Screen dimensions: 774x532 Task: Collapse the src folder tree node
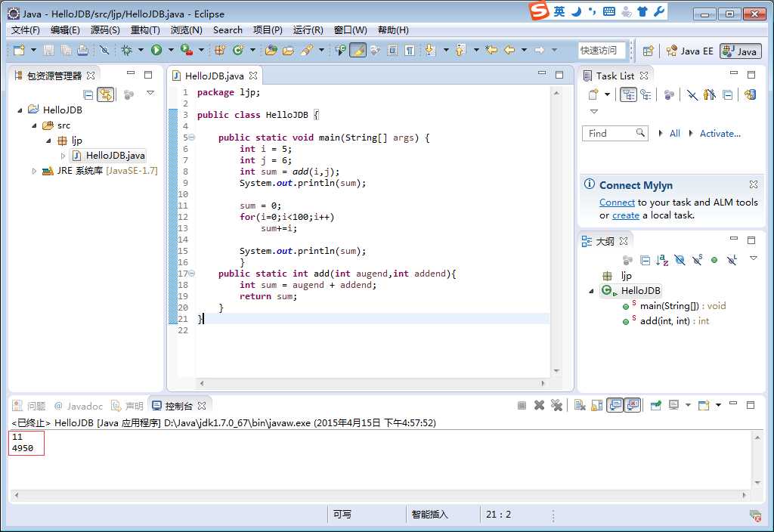point(34,125)
